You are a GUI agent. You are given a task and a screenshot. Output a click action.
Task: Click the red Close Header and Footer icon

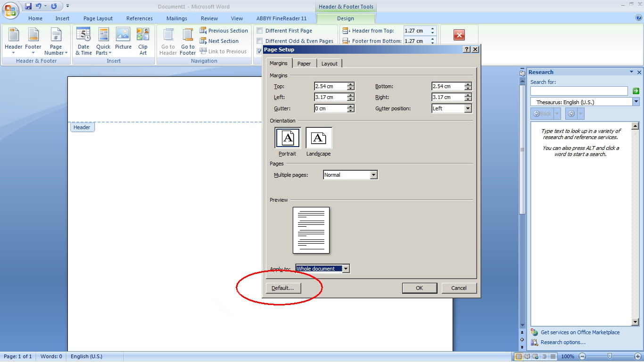click(x=459, y=35)
